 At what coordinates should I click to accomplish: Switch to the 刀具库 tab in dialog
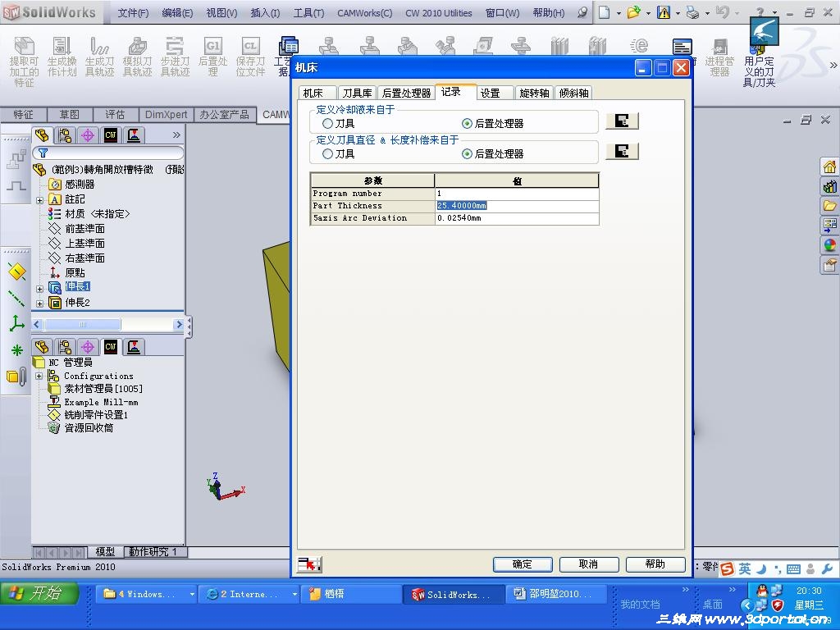(x=357, y=94)
